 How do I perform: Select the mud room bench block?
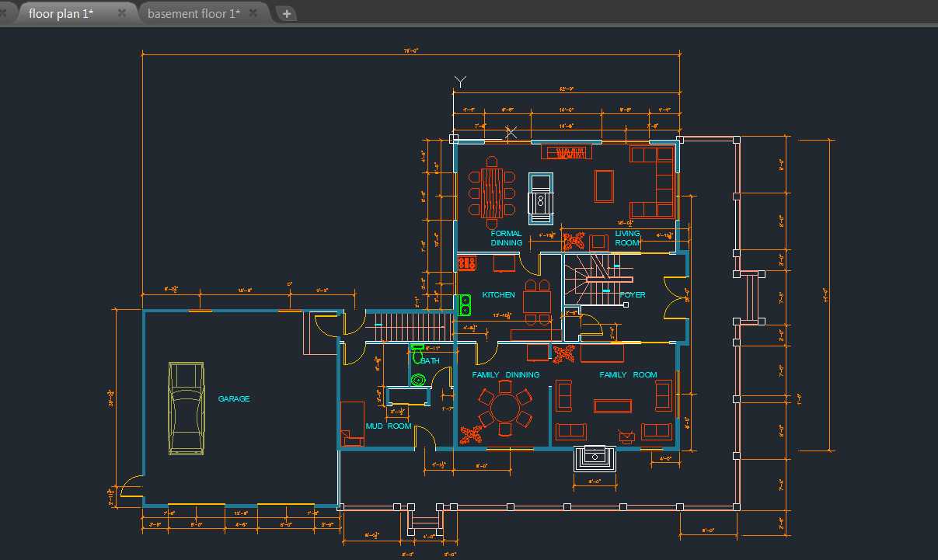352,424
